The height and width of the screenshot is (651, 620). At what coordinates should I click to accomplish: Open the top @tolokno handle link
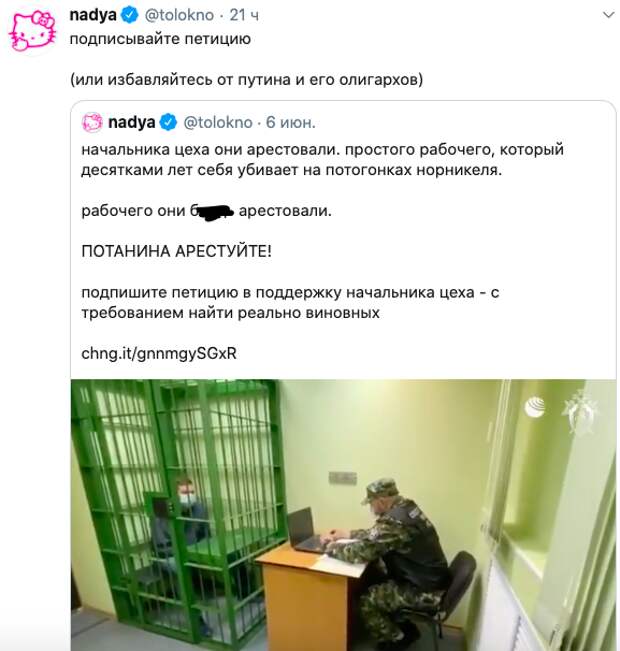point(179,15)
